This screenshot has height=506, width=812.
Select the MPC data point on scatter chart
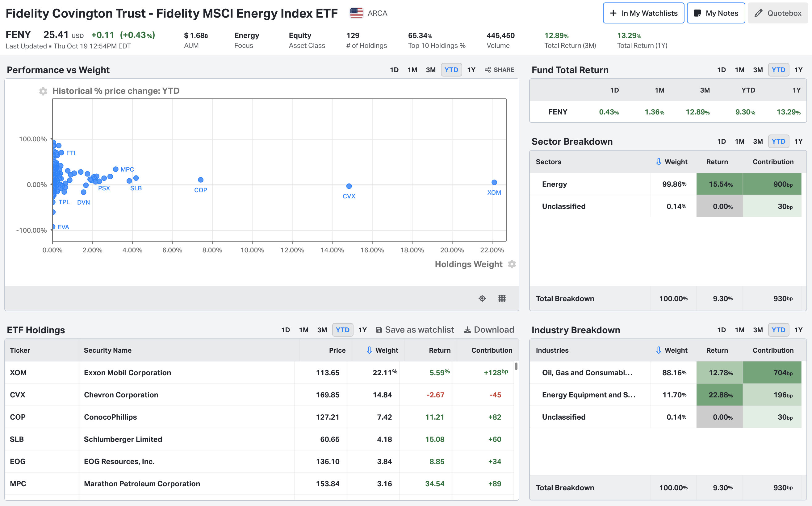115,169
